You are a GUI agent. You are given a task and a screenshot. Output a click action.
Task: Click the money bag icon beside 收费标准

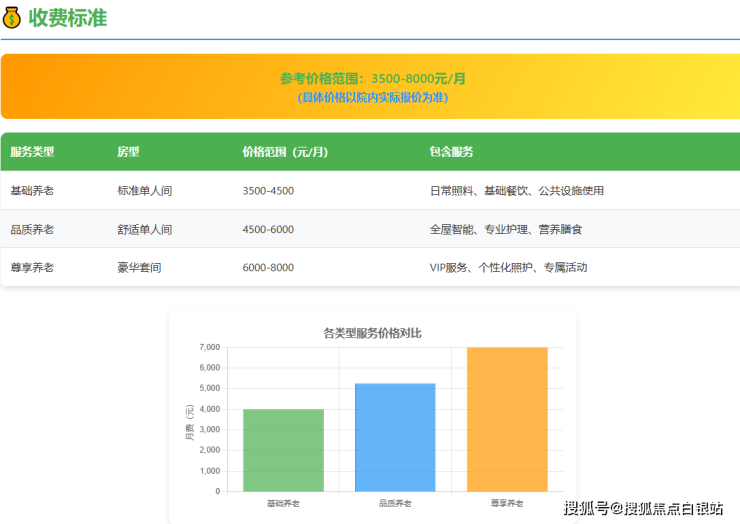click(12, 18)
